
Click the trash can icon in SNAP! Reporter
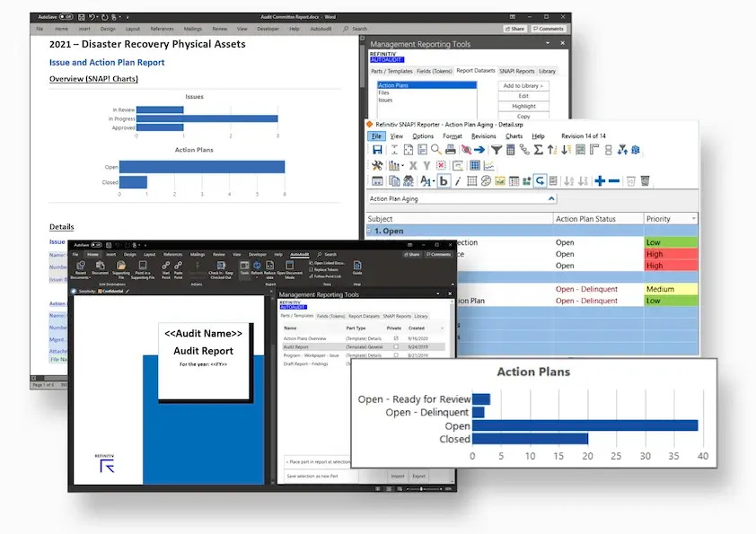coord(645,181)
